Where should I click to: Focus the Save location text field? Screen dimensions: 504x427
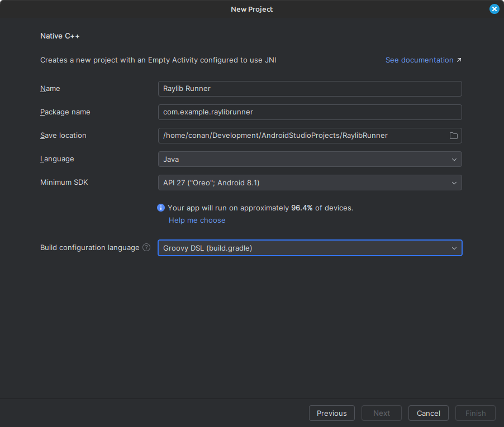click(x=302, y=135)
